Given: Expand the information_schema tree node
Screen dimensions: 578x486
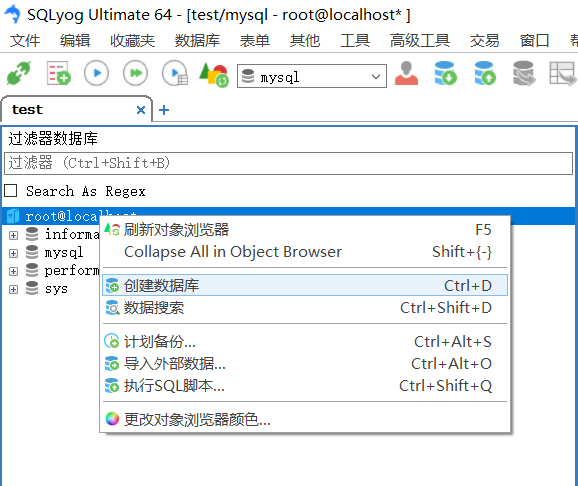Looking at the screenshot, I should click(13, 235).
